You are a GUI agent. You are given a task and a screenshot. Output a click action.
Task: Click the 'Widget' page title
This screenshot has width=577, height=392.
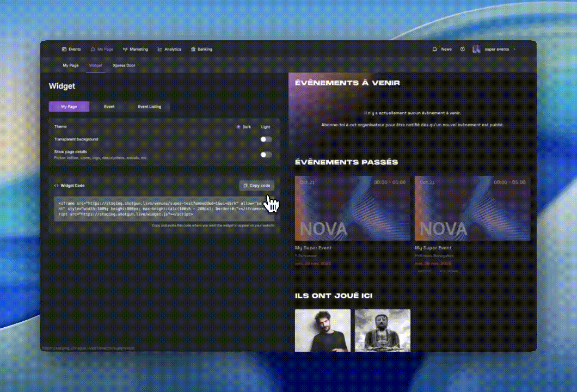pyautogui.click(x=62, y=86)
